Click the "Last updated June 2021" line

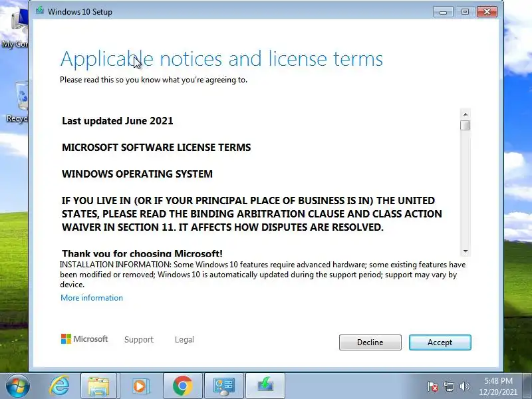click(x=118, y=121)
